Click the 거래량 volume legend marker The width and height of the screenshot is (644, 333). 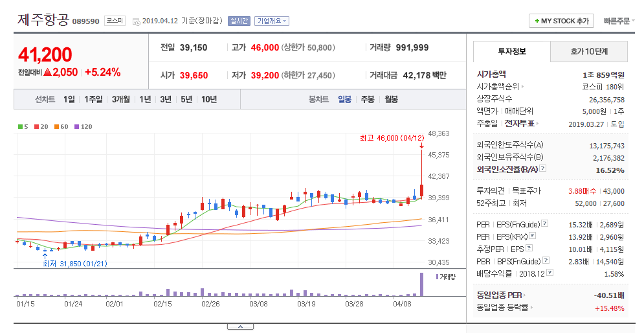437,277
